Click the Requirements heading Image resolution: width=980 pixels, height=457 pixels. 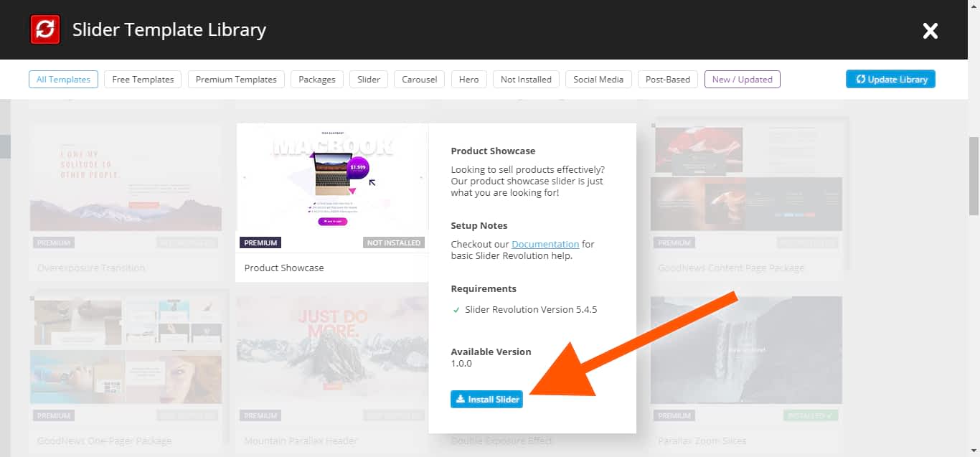coord(484,288)
